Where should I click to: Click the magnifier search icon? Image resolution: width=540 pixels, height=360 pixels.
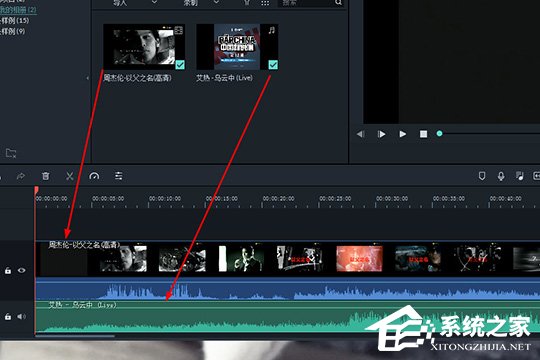click(x=339, y=3)
